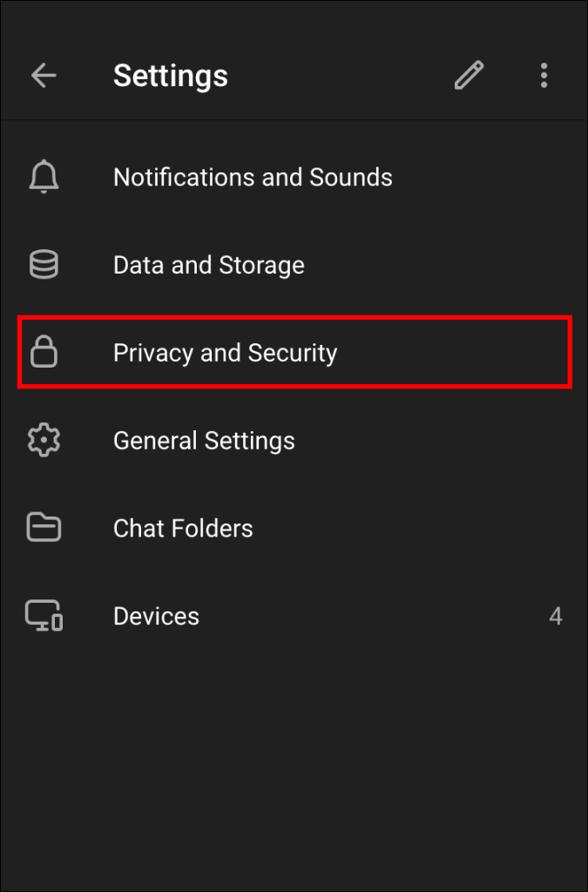The image size is (588, 892).
Task: Go to General Settings
Action: click(x=204, y=440)
